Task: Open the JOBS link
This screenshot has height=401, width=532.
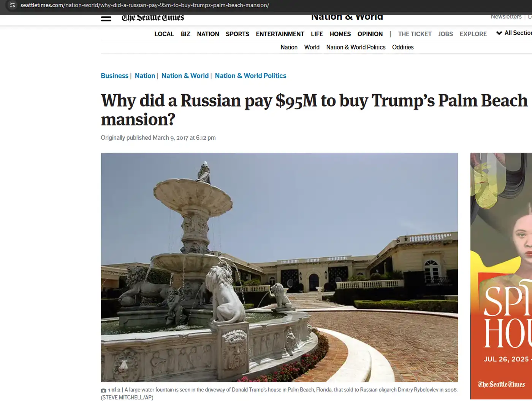Action: (x=446, y=34)
